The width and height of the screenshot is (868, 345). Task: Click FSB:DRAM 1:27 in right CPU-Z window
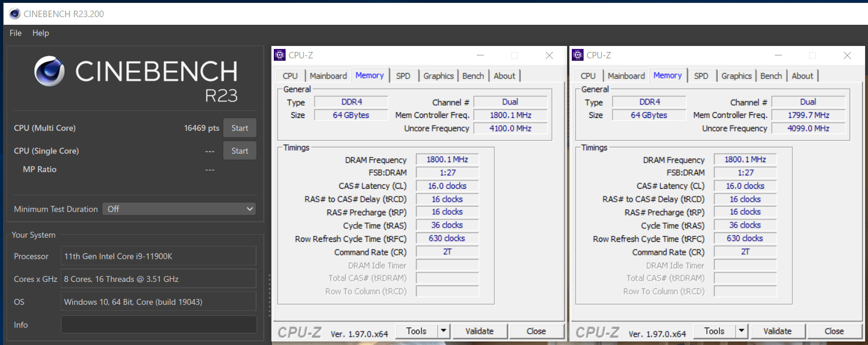(745, 173)
